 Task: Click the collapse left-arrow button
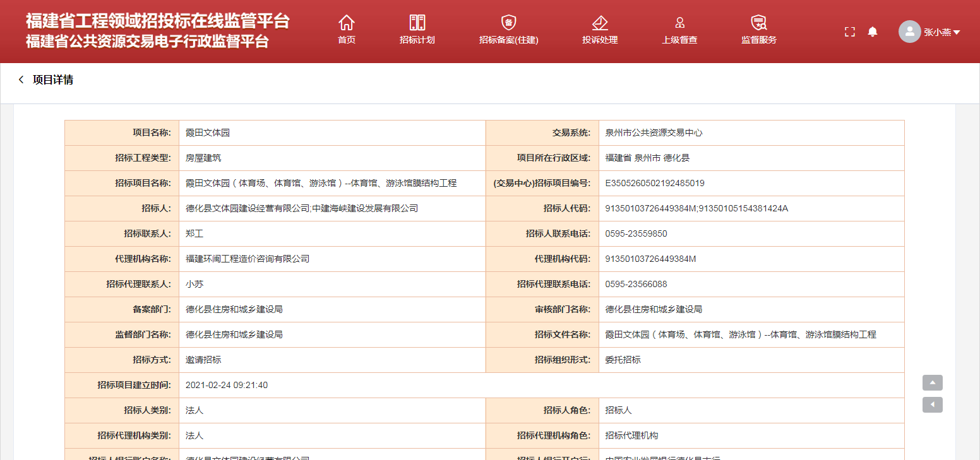click(933, 404)
